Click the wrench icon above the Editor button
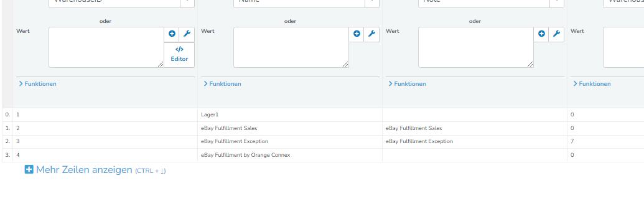Image resolution: width=644 pixels, height=224 pixels. [187, 34]
